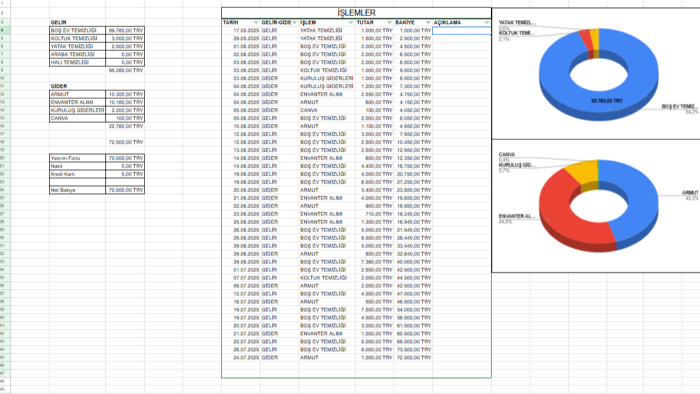Select the 22.06.2025 date cell
Image resolution: width=700 pixels, height=394 pixels.
point(241,206)
